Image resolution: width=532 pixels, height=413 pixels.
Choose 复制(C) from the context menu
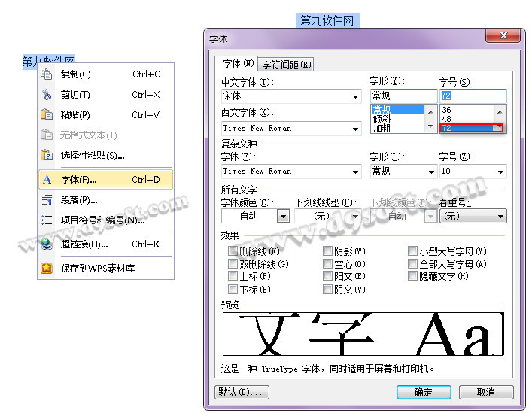(x=105, y=74)
